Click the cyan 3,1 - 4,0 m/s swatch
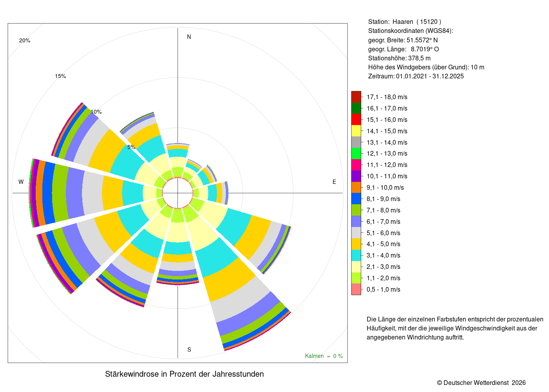Image resolution: width=549 pixels, height=392 pixels. [356, 255]
